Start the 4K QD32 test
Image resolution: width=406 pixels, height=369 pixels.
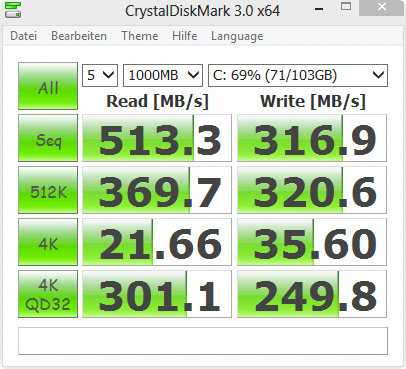[x=48, y=294]
